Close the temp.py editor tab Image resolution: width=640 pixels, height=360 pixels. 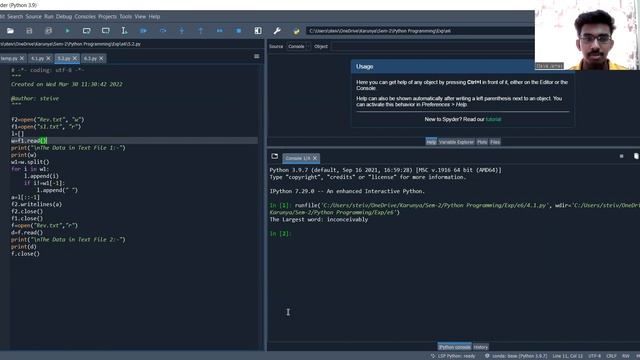22,58
